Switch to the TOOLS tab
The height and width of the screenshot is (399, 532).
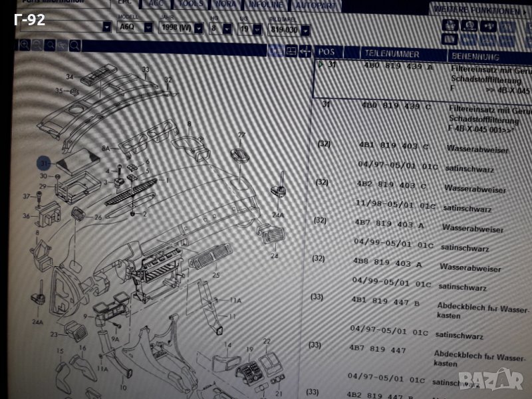click(192, 3)
